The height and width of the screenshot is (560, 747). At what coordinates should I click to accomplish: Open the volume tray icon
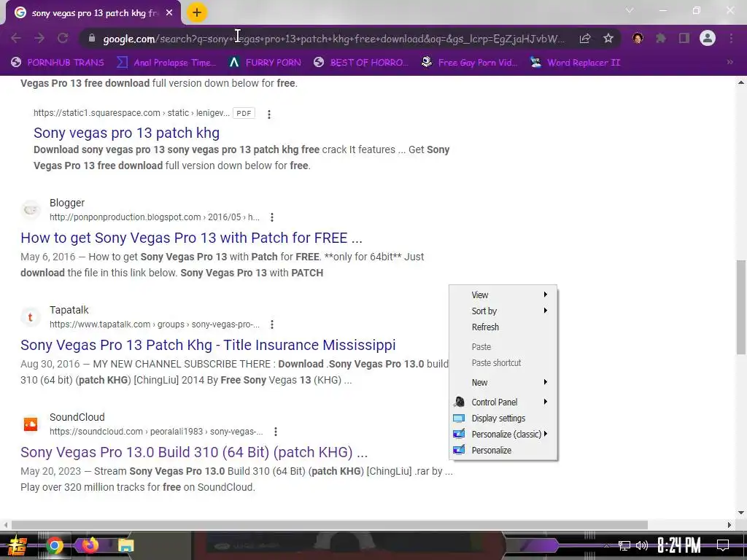click(x=642, y=545)
